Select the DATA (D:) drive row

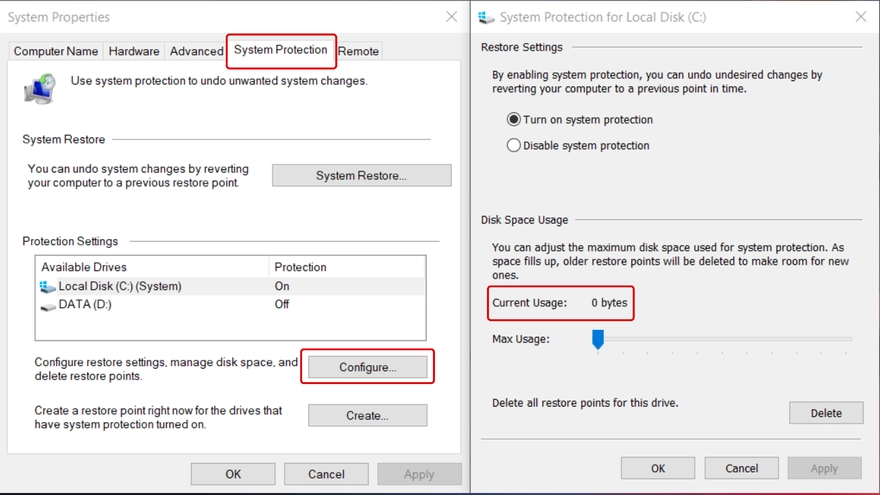coord(150,305)
